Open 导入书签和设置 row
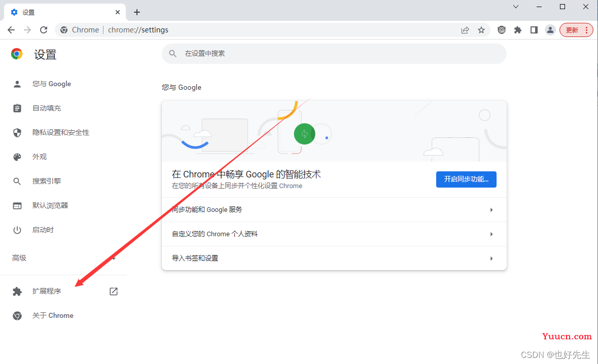The image size is (598, 364). tap(334, 259)
